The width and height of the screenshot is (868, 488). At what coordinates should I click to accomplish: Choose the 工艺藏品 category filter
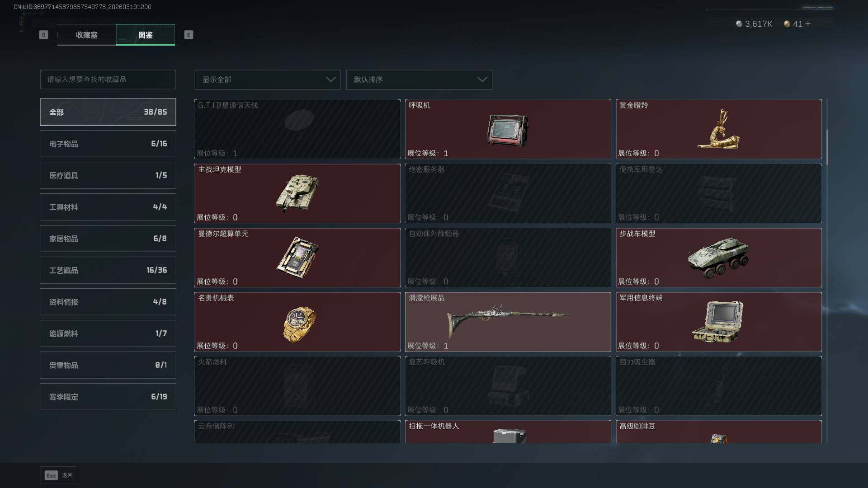point(108,270)
